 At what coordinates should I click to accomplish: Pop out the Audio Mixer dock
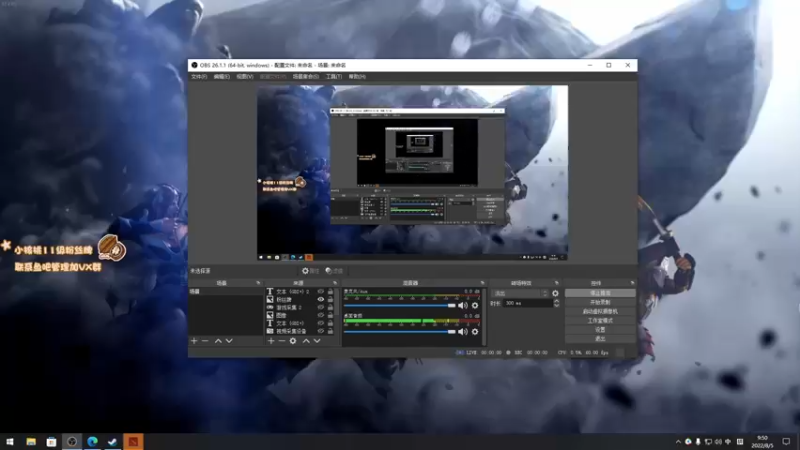pos(482,283)
